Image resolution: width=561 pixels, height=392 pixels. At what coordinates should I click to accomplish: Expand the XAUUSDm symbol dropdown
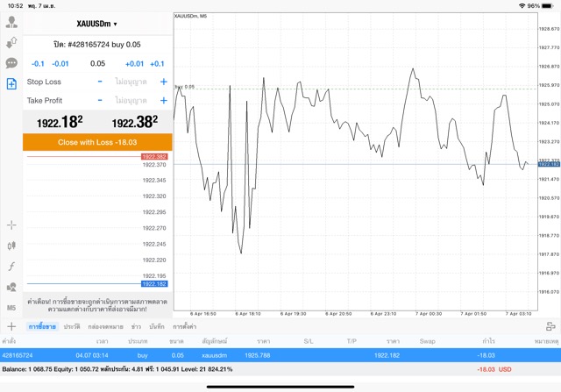(97, 24)
